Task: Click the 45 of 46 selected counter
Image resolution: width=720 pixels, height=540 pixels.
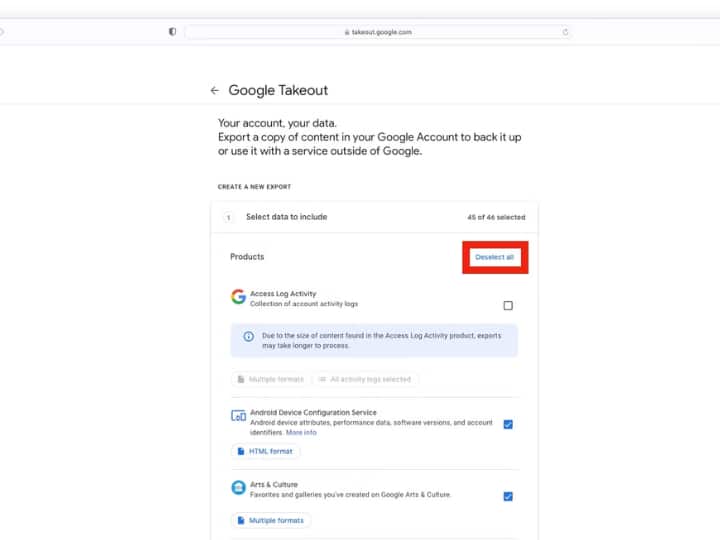Action: pos(496,217)
